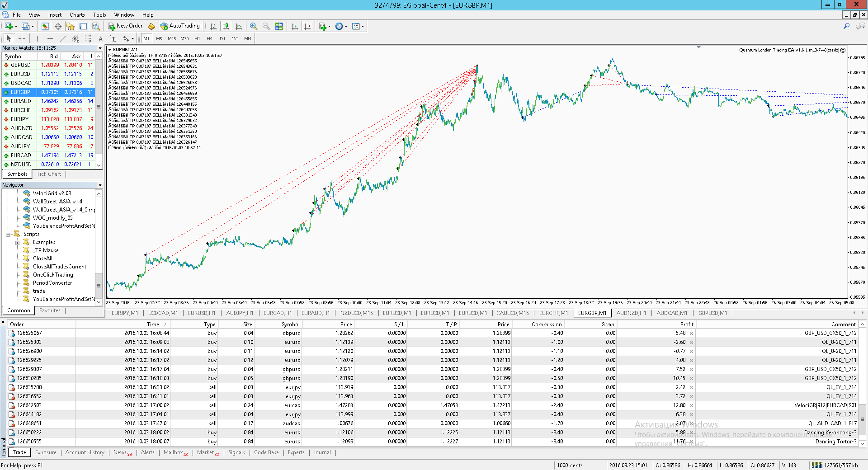The height and width of the screenshot is (470, 868).
Task: Toggle the Market Watch panel
Action: [45, 26]
